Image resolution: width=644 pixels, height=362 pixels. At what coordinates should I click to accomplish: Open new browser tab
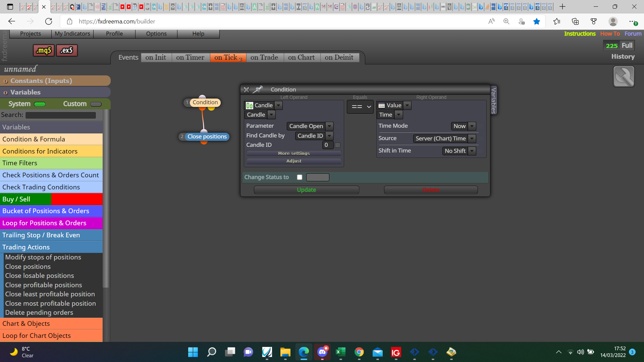(x=562, y=6)
